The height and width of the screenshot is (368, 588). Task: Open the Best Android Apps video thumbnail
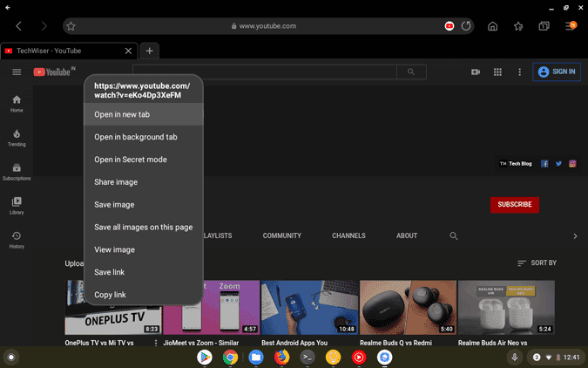(309, 307)
